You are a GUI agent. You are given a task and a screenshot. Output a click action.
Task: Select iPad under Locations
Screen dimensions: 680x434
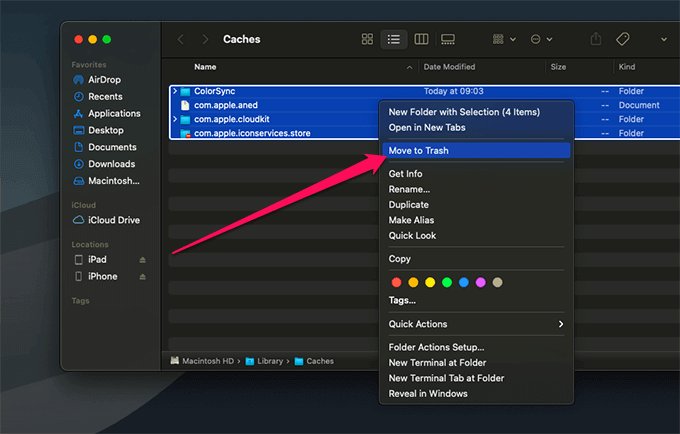pos(91,260)
